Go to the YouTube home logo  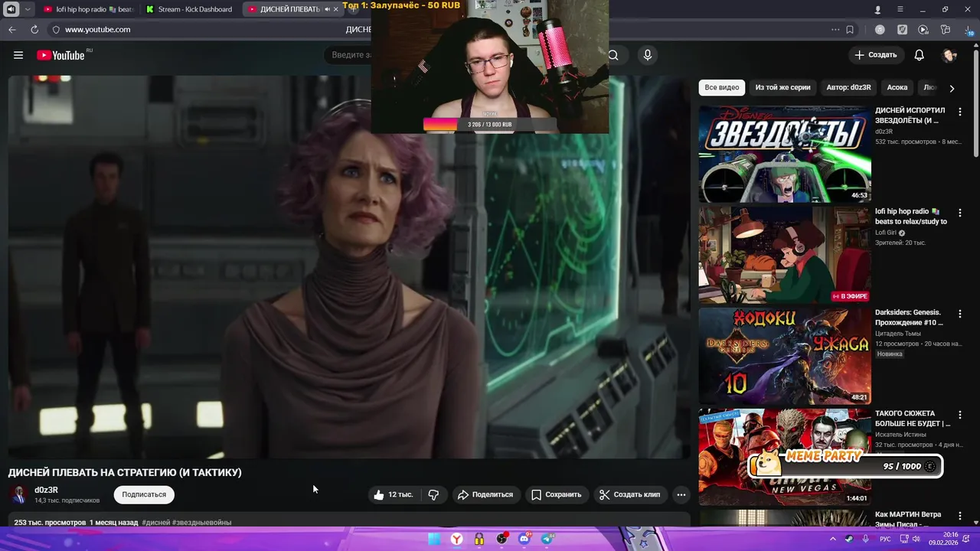[x=60, y=55]
